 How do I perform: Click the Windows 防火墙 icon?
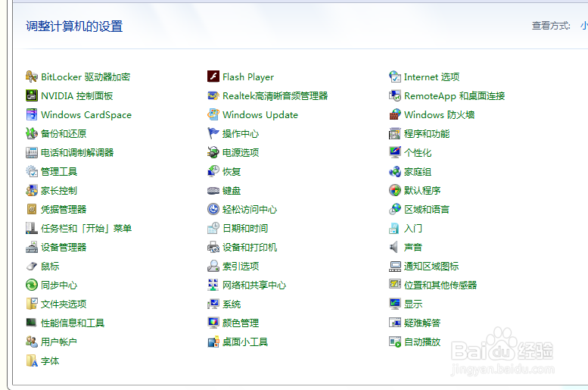click(x=395, y=114)
